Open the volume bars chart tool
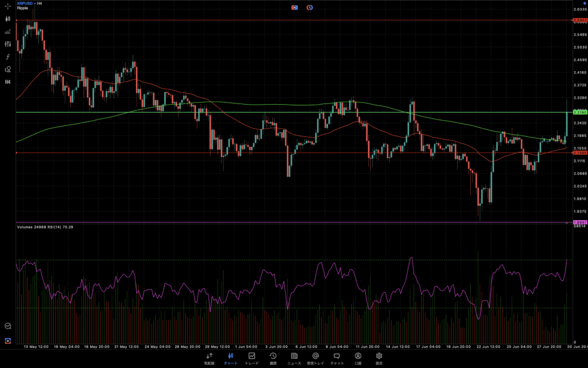Viewport: 588px width, 368px height. pos(7,32)
